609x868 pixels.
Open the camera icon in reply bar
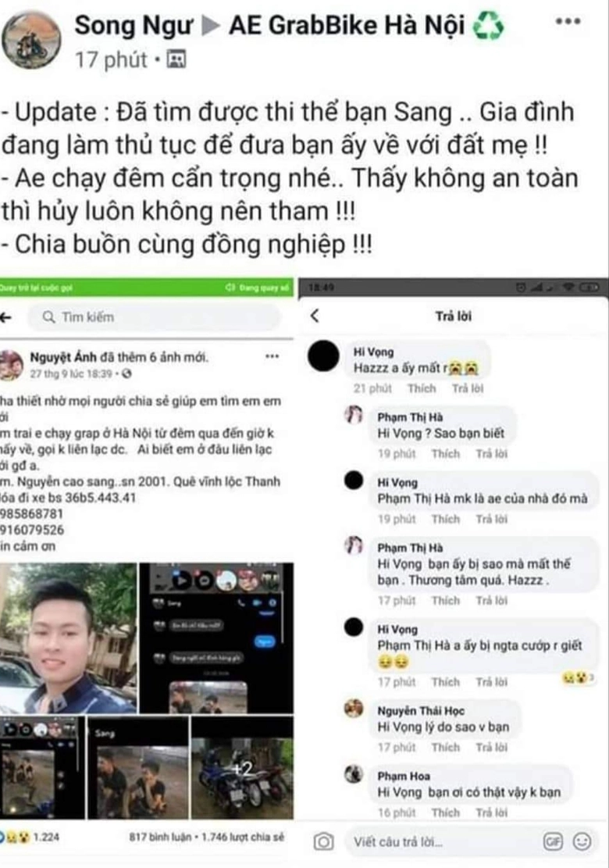323,842
